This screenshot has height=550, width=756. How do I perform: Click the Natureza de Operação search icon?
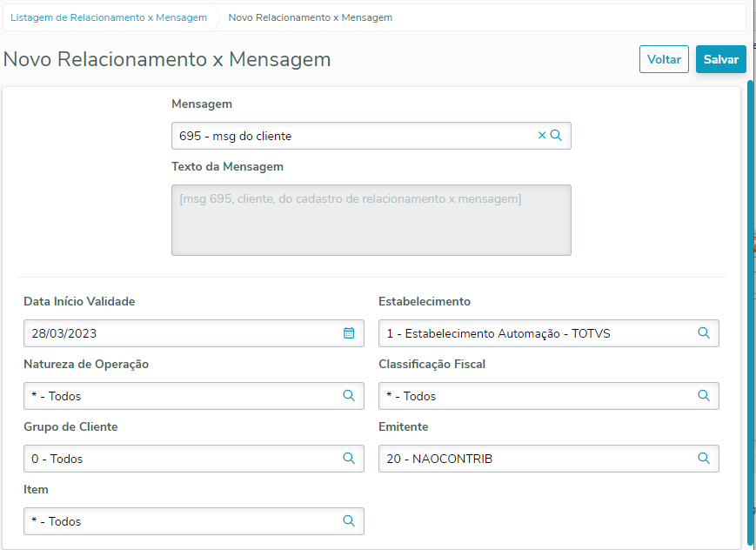tap(349, 395)
